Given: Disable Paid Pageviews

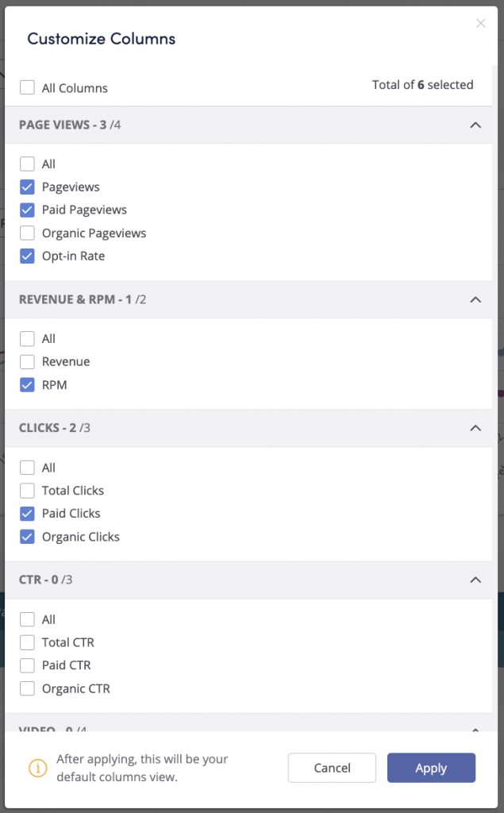Looking at the screenshot, I should pyautogui.click(x=28, y=210).
